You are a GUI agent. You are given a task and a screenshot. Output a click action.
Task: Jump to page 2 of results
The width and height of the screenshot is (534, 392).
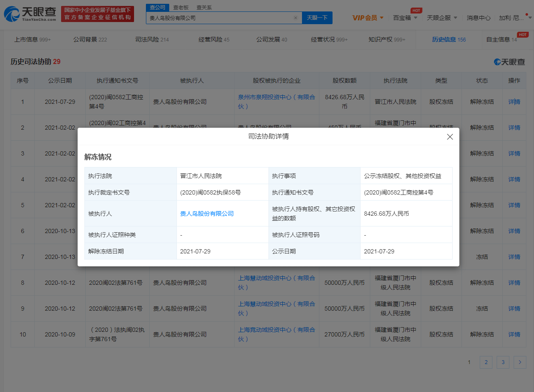coord(486,362)
